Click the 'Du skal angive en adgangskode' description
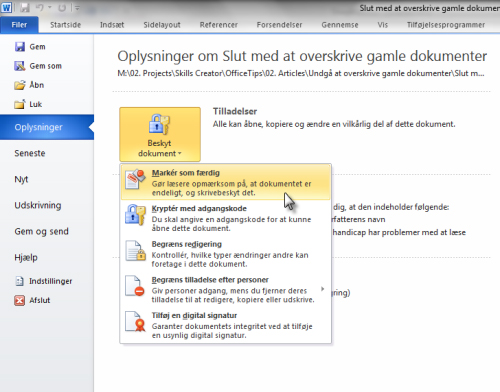500x392 pixels. tap(231, 224)
